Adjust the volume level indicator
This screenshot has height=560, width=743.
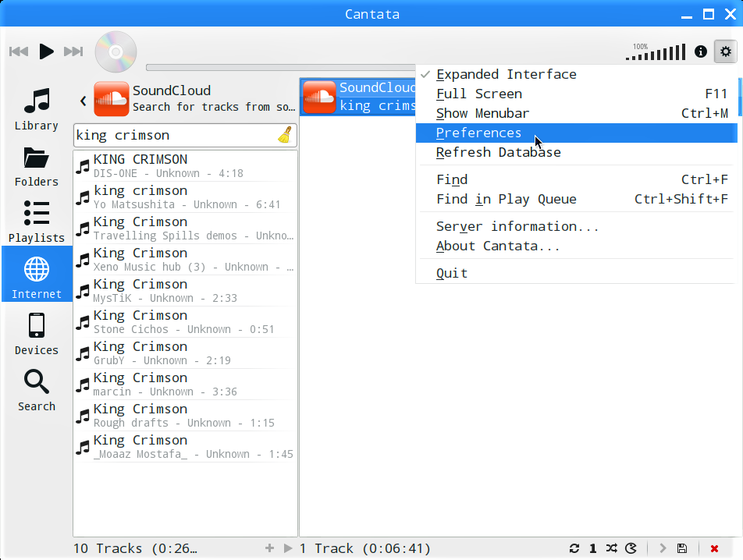point(656,53)
